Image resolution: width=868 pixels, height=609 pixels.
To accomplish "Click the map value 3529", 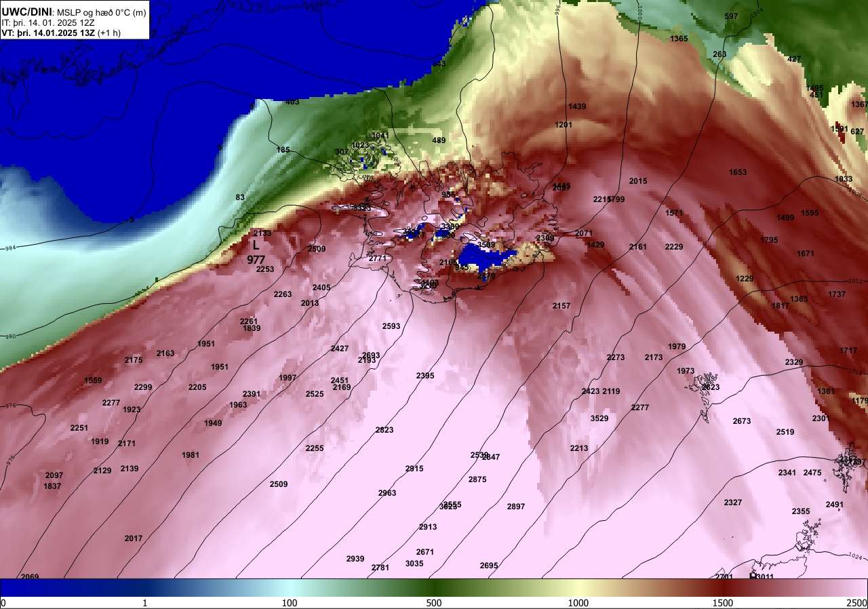I will (599, 418).
